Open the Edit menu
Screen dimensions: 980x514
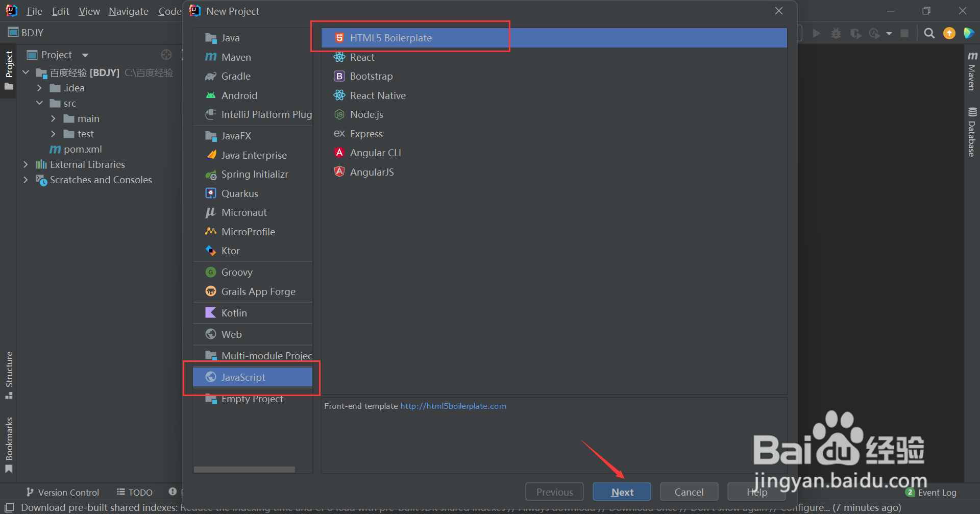60,11
